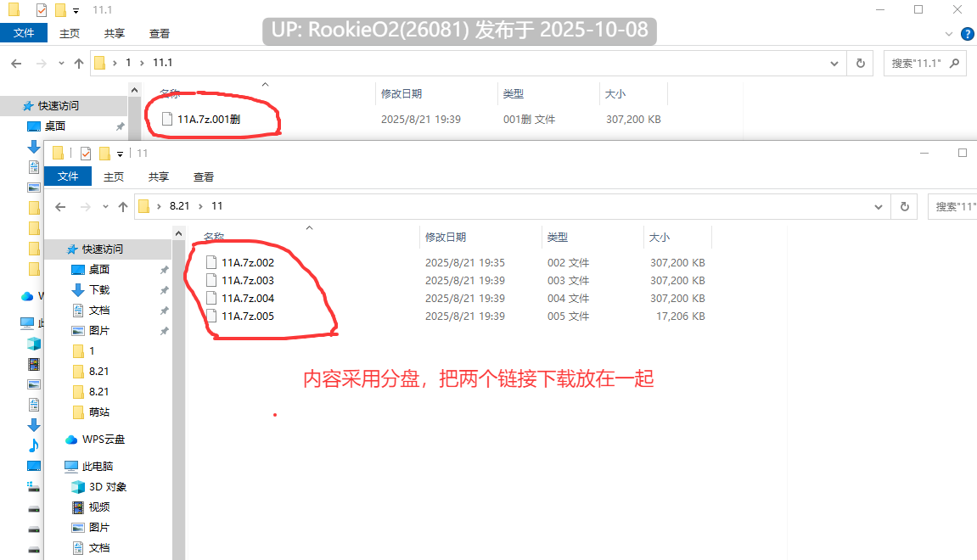Viewport: 977px width, 560px height.
Task: Select file 11A.7z.004
Action: (248, 299)
